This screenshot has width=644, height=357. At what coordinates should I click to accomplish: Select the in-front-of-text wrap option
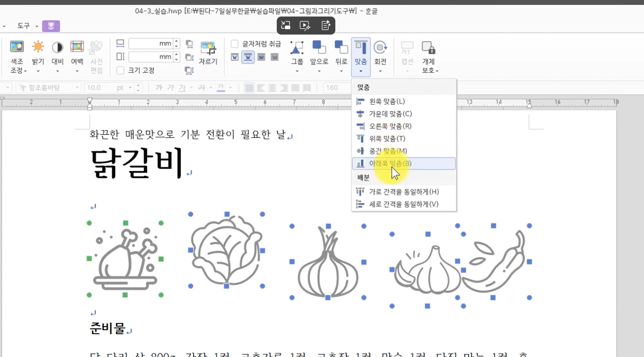(261, 57)
